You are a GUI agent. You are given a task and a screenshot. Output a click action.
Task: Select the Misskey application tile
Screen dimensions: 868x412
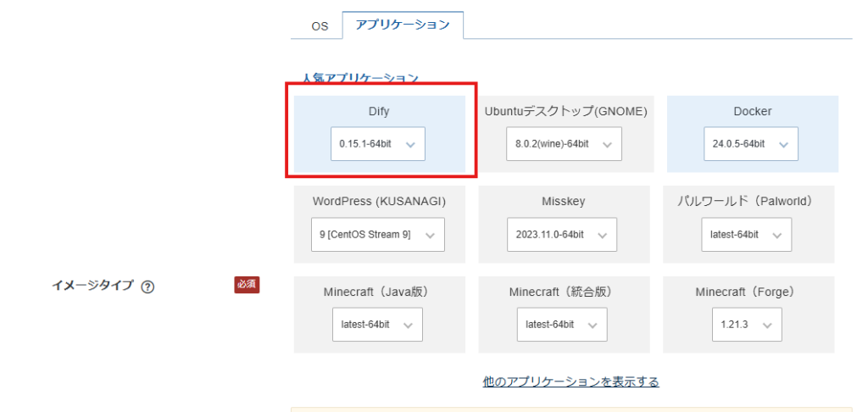point(564,202)
